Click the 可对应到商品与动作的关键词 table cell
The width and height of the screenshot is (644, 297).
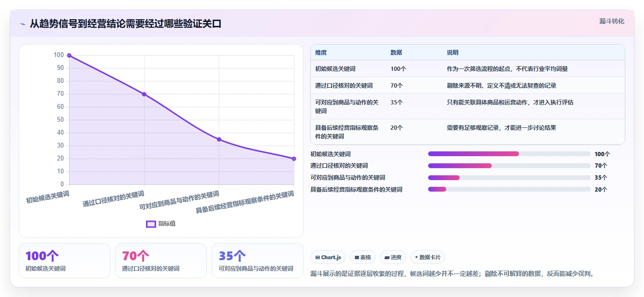tap(347, 106)
